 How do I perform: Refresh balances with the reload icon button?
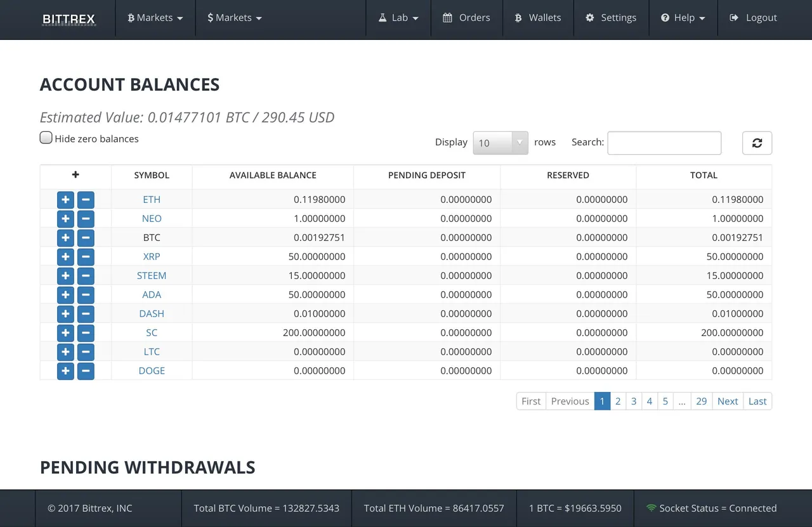click(x=757, y=143)
